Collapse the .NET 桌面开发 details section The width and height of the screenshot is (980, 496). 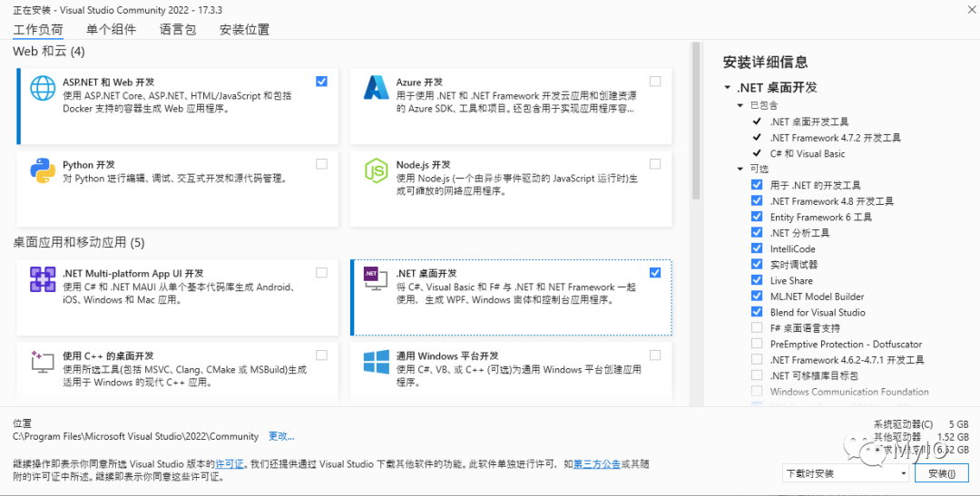727,88
